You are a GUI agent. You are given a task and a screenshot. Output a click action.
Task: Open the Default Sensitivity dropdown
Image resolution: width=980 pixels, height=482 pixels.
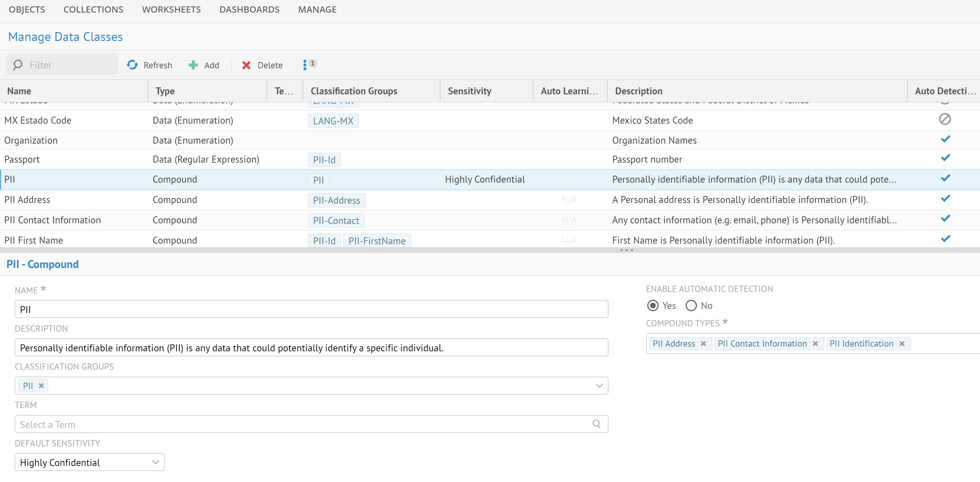coord(89,462)
